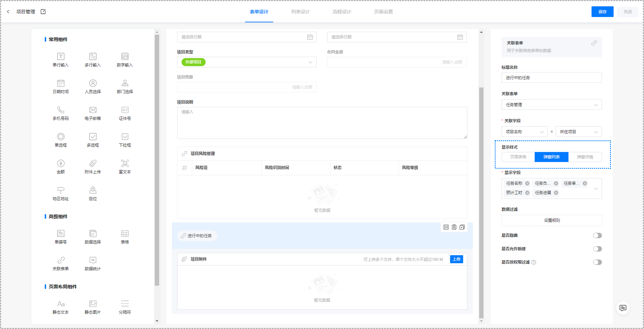Click the 项目说明 text area
This screenshot has height=329, width=644.
322,123
